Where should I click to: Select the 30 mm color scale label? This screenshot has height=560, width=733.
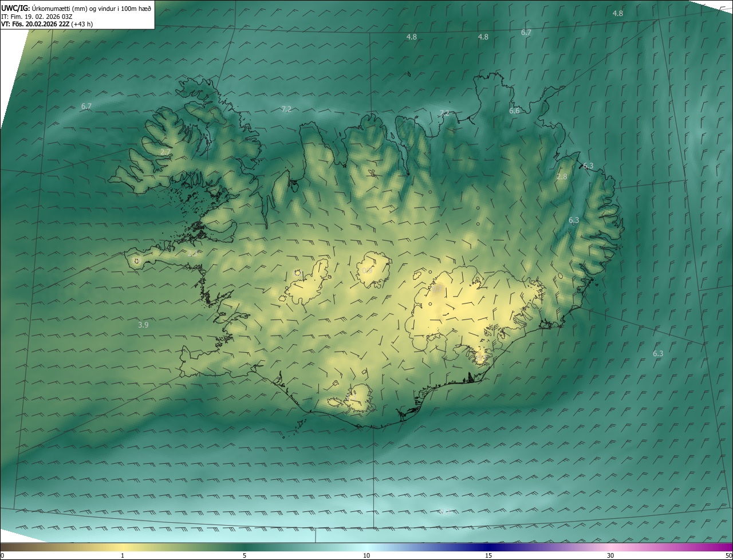610,555
